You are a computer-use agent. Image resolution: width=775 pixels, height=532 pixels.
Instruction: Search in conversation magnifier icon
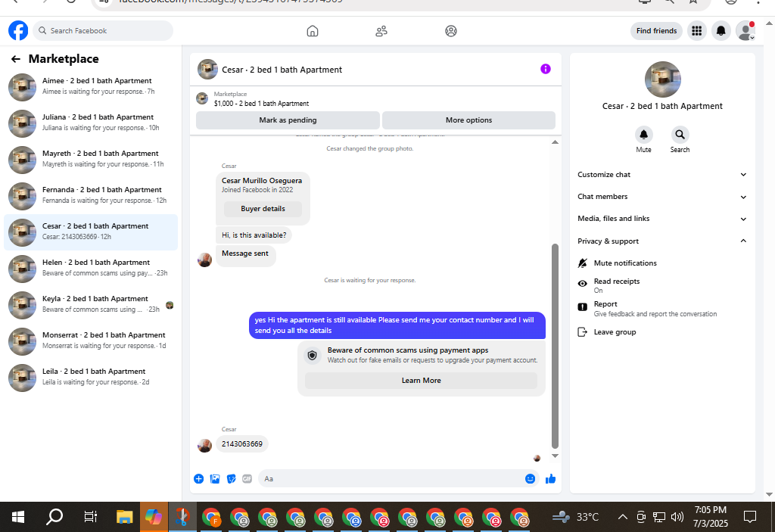[680, 135]
